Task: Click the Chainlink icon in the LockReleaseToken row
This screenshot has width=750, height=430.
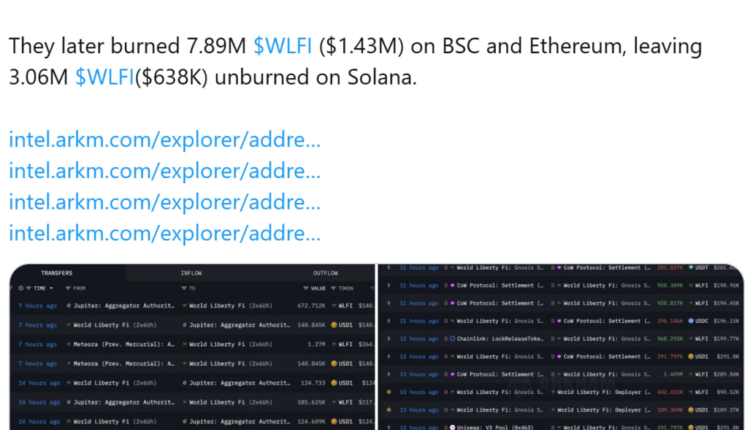Action: (x=452, y=338)
